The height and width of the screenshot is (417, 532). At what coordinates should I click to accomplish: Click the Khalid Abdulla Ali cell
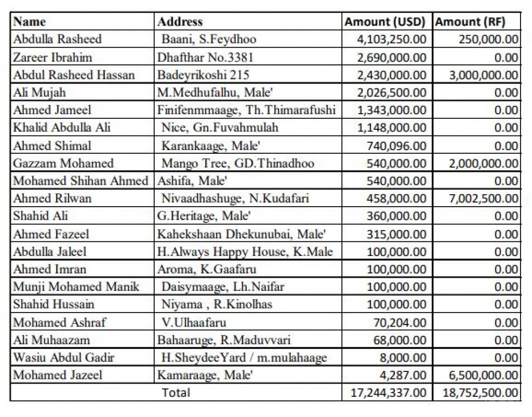pos(83,127)
